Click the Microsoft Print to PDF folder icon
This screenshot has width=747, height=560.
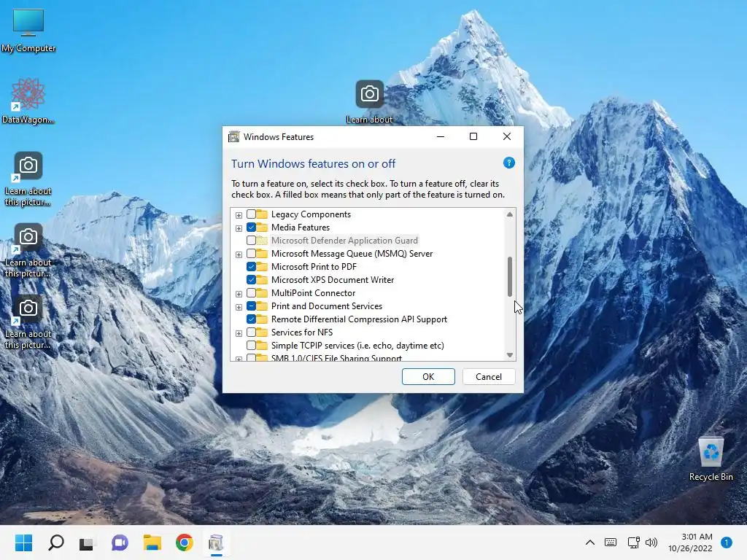coord(262,267)
